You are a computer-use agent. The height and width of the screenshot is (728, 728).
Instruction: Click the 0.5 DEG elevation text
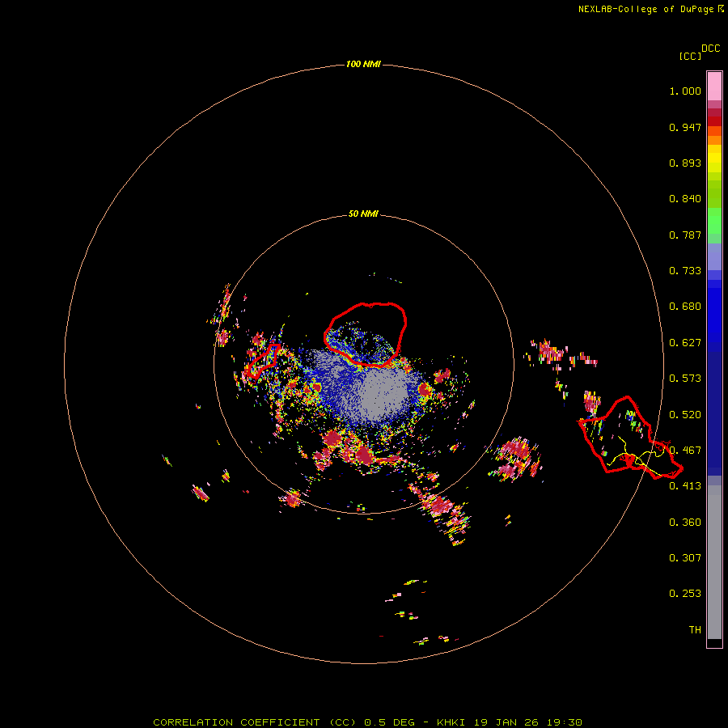tap(389, 722)
